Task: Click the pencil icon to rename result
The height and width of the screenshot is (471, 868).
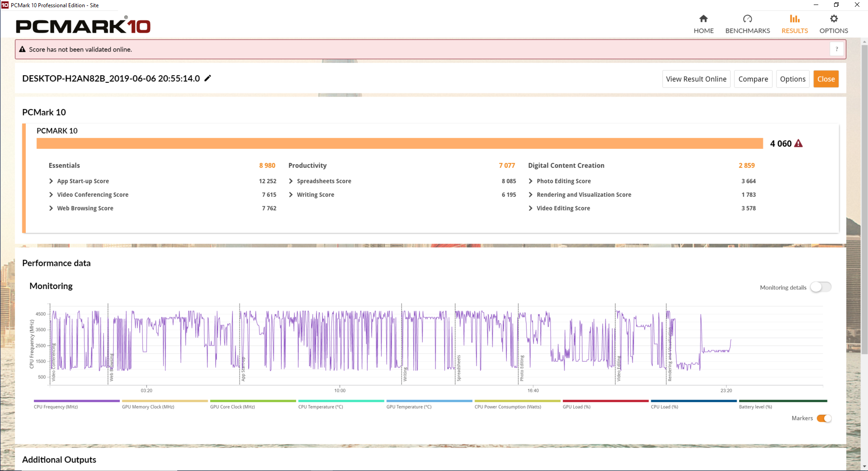Action: point(208,78)
